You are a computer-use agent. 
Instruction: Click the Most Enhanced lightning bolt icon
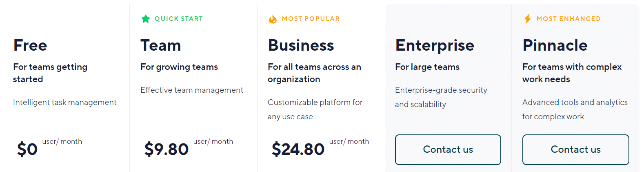coord(528,19)
